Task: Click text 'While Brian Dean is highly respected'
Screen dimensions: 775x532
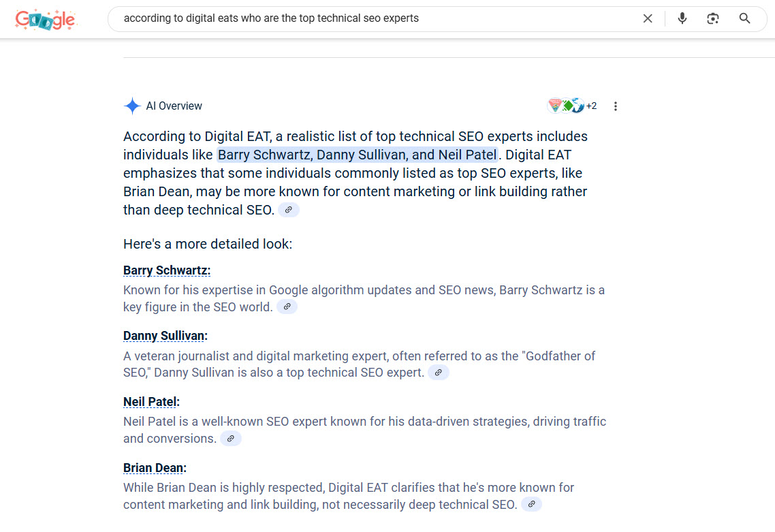Action: 224,488
